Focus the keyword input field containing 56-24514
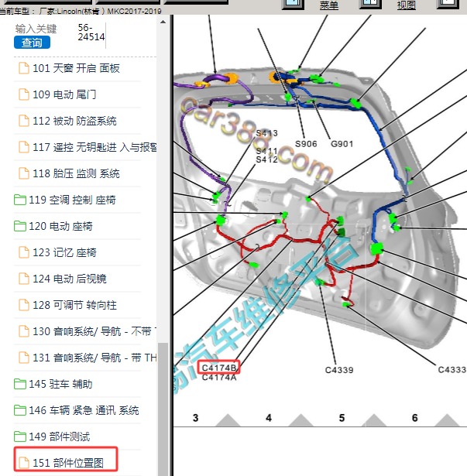Viewport: 467px width, 476px height. pyautogui.click(x=91, y=33)
